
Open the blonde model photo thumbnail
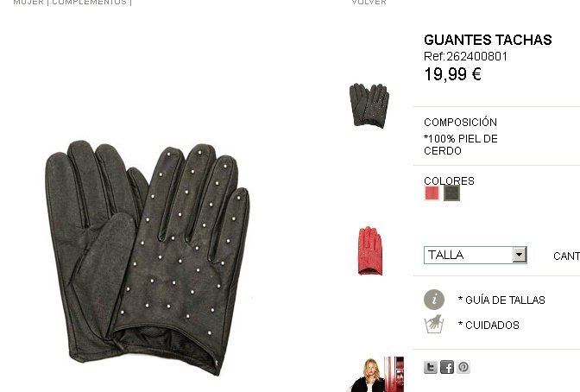click(377, 374)
